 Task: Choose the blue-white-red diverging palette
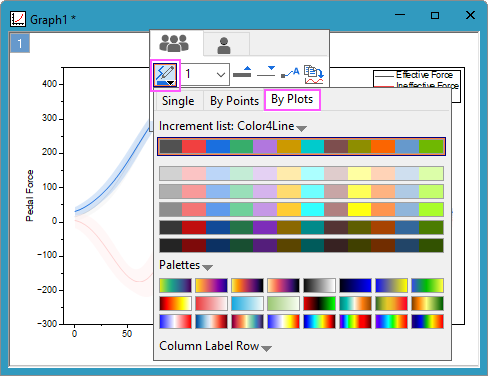point(175,322)
